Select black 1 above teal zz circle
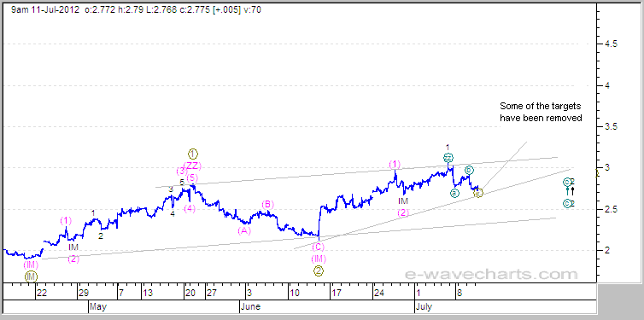Viewport: 644px width, 320px height. (448, 147)
